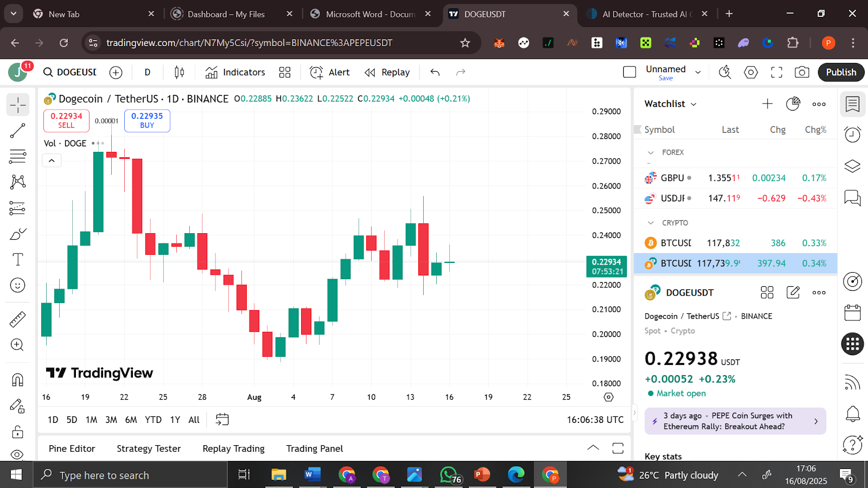Lock all drawings with the lock icon
Screen dimensions: 868x488
[18, 432]
